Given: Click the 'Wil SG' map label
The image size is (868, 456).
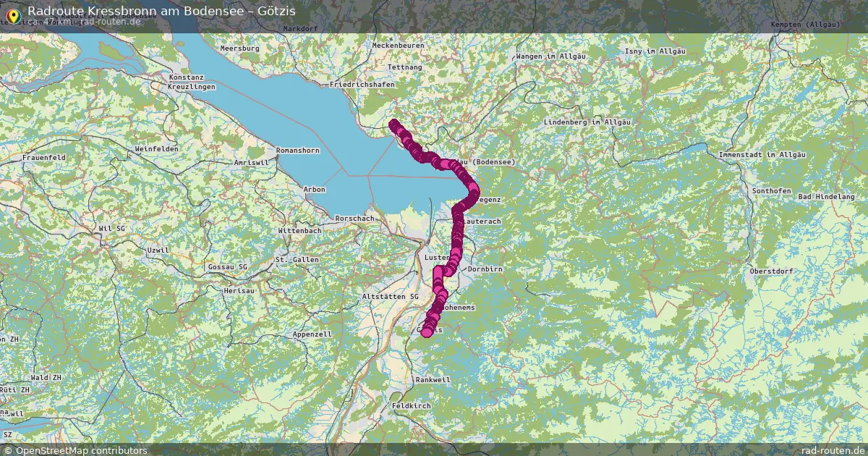Looking at the screenshot, I should pyautogui.click(x=111, y=229).
